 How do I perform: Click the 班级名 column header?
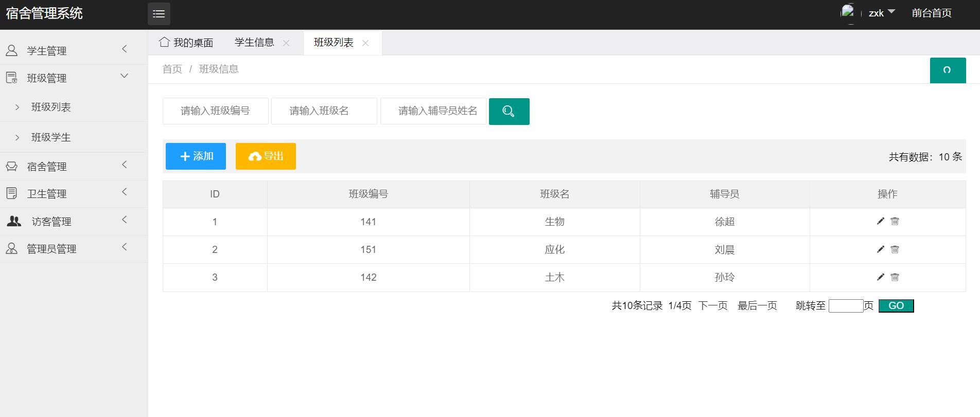click(x=555, y=194)
